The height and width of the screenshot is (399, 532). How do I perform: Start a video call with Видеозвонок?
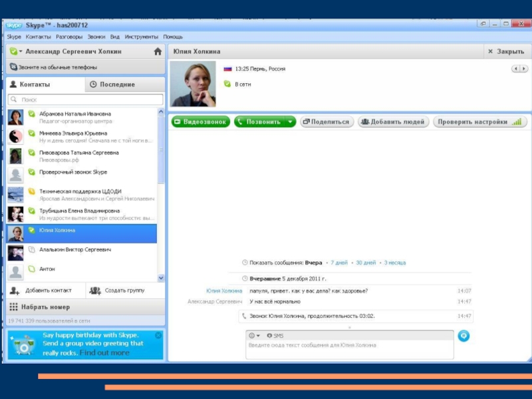201,122
